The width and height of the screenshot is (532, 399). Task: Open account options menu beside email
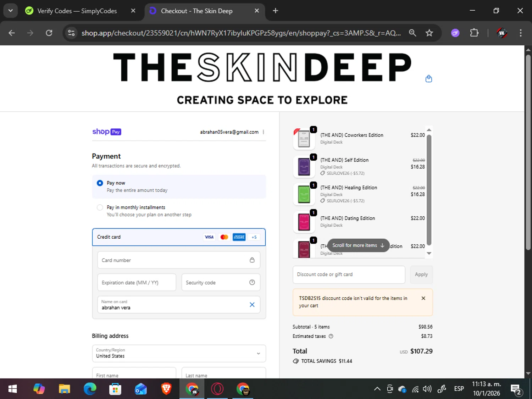coord(263,132)
